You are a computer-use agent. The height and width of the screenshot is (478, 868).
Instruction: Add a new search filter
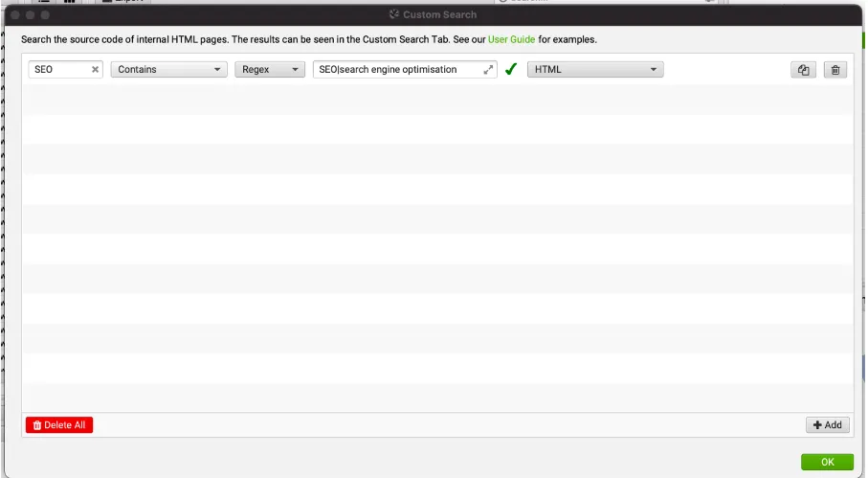pos(828,424)
